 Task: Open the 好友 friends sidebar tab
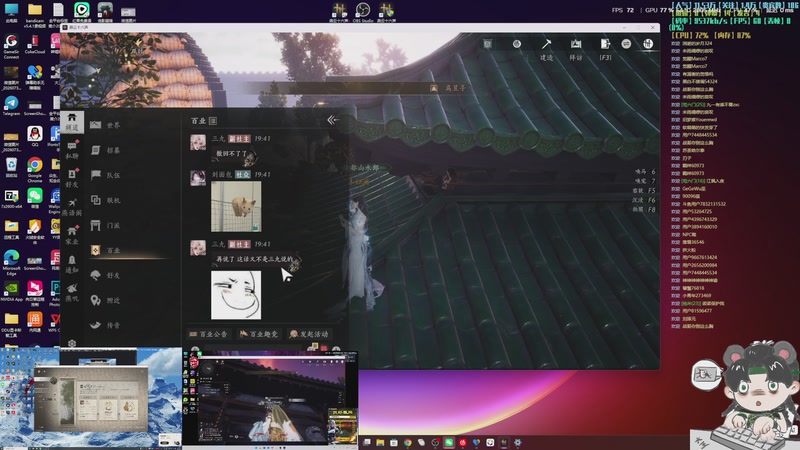pyautogui.click(x=72, y=179)
